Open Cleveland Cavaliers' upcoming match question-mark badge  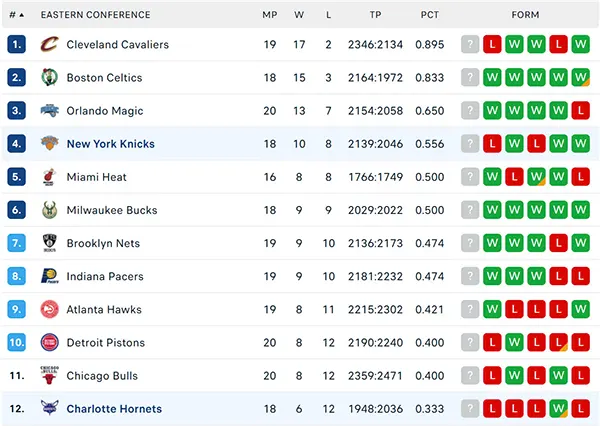tap(470, 44)
